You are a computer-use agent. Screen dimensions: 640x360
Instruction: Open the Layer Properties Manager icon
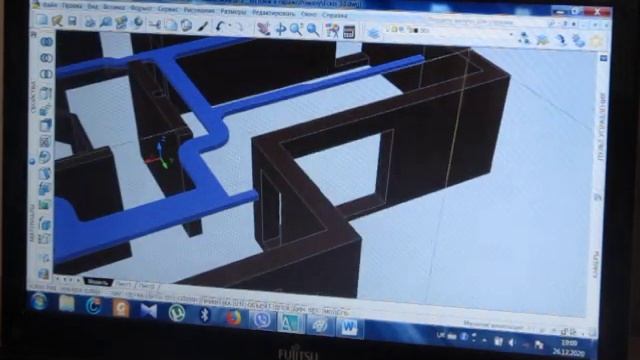click(373, 33)
